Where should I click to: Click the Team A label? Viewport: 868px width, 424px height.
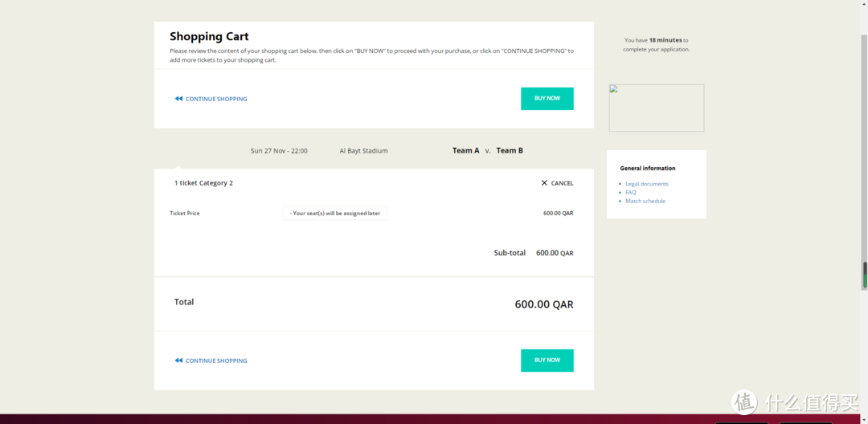(x=465, y=150)
